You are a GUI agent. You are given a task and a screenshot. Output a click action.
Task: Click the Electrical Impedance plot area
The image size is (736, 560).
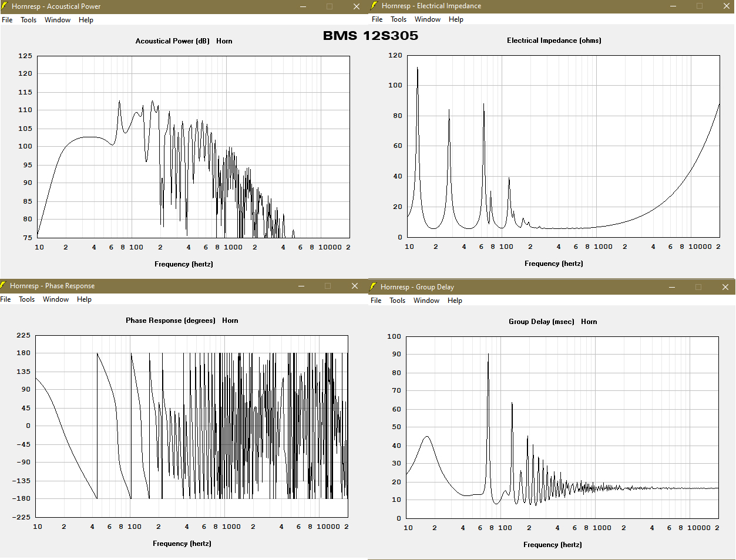[563, 146]
